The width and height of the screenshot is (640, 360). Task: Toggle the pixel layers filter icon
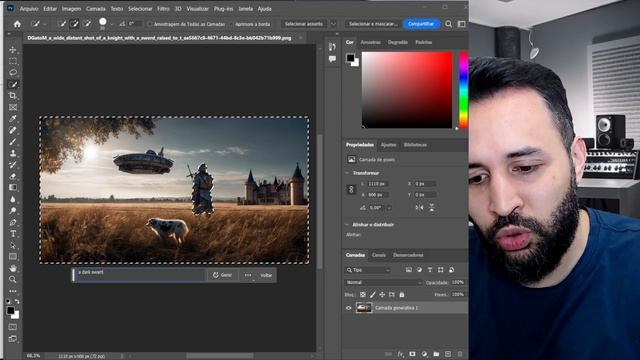pos(409,270)
